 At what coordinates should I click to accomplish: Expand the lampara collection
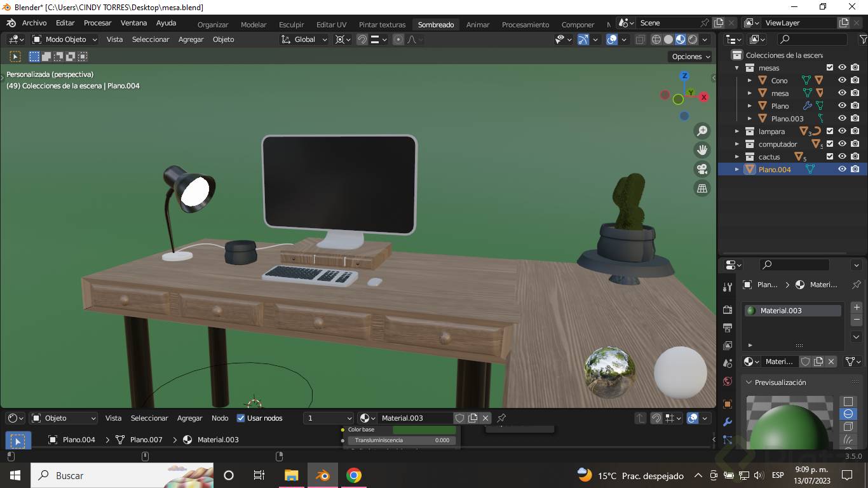[737, 131]
